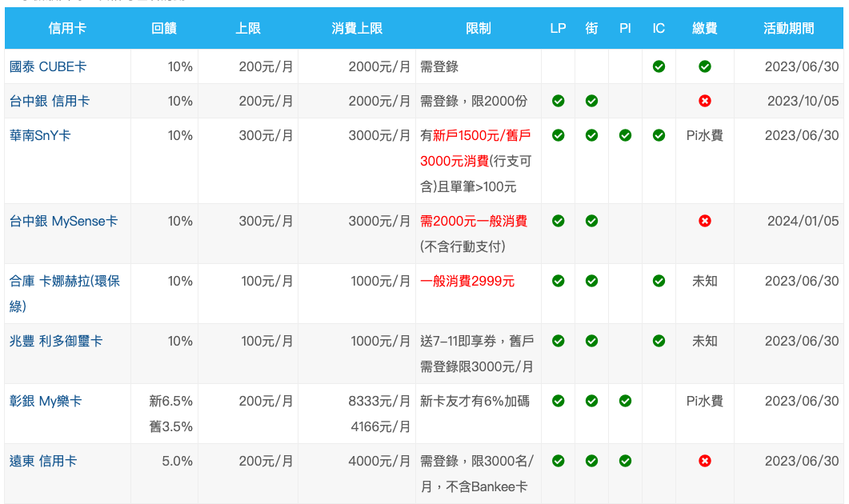Click the 上限 column header
This screenshot has height=504, width=849.
pos(248,28)
